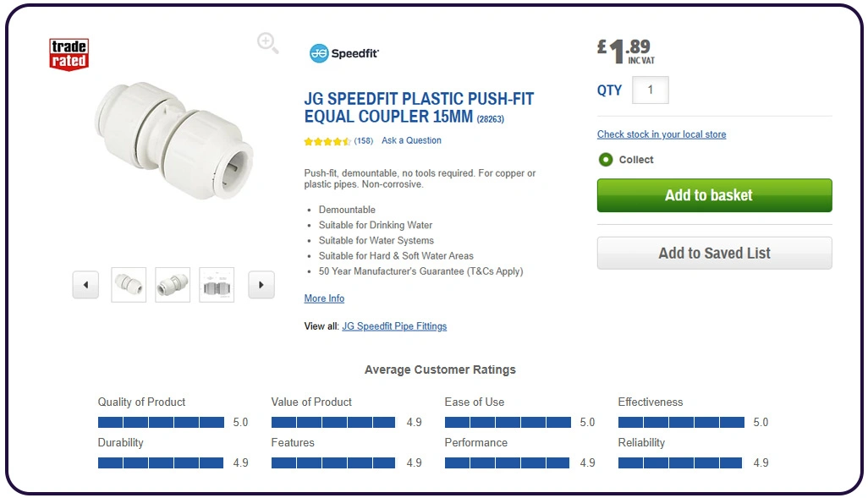Click Check stock in your local store

[x=662, y=134]
